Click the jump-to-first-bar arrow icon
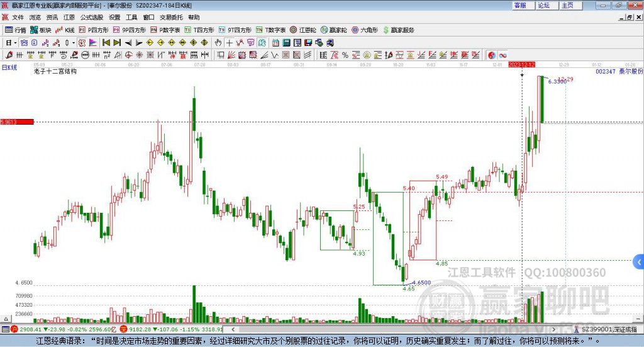 (x=106, y=43)
